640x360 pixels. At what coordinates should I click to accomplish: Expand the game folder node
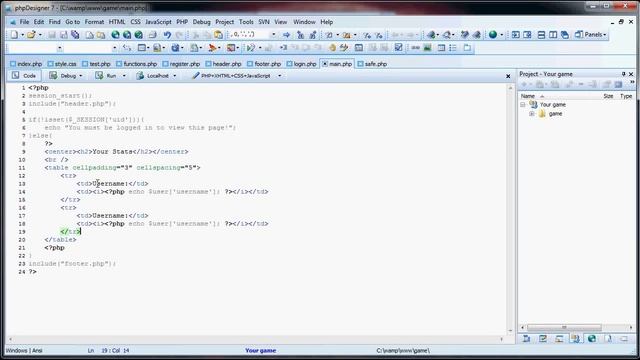[x=532, y=114]
